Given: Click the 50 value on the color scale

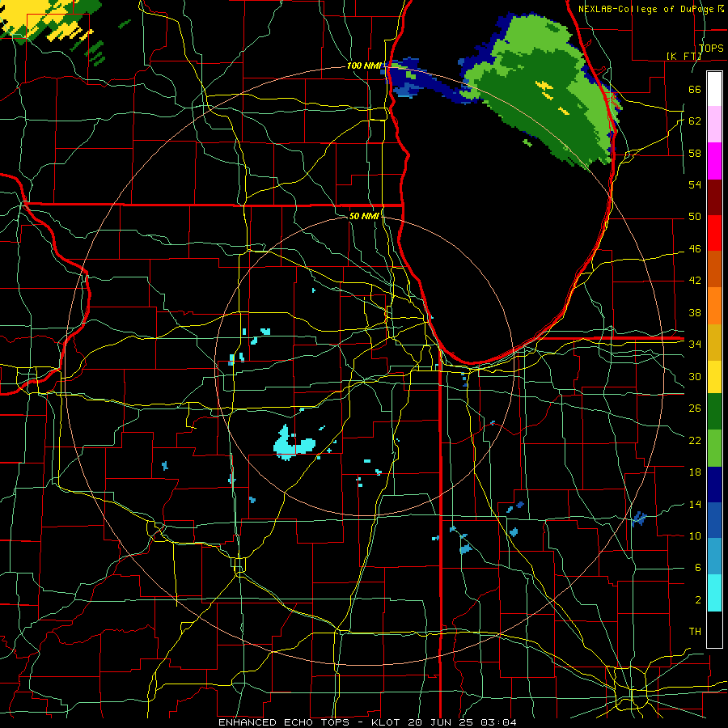Looking at the screenshot, I should (x=695, y=216).
